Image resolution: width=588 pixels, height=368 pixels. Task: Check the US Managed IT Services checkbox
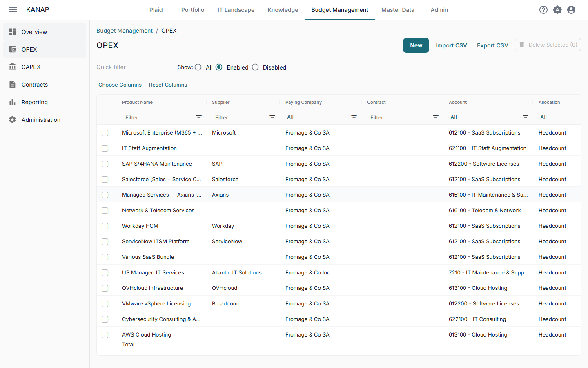coord(105,273)
